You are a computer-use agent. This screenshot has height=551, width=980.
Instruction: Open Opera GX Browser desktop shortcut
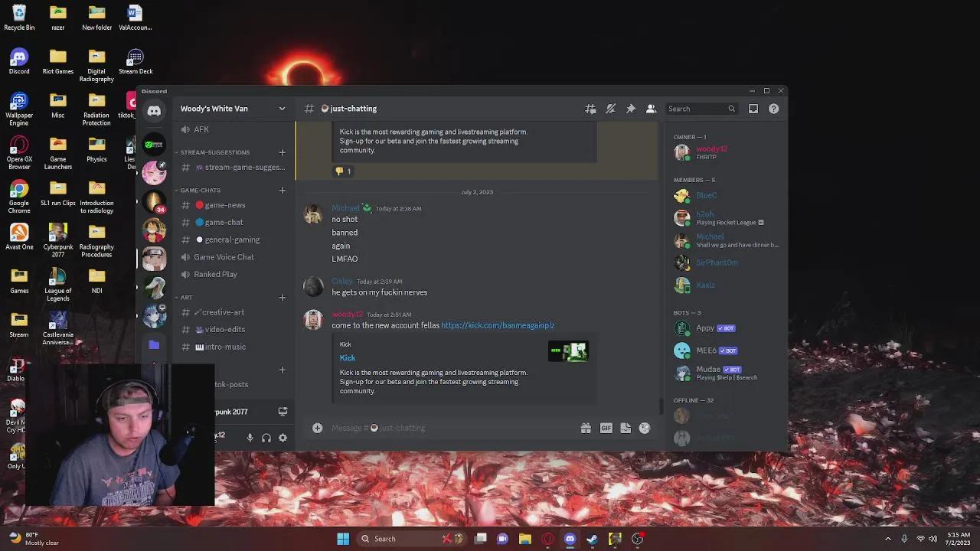pos(19,153)
